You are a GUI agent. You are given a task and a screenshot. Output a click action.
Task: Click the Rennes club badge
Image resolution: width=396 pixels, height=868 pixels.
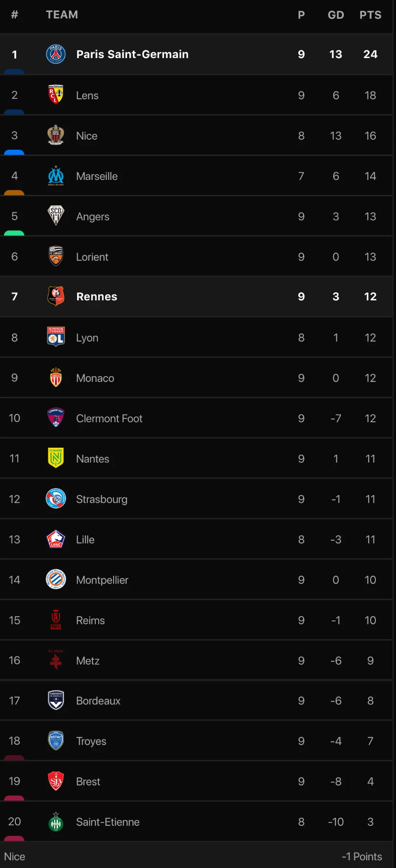tap(56, 297)
